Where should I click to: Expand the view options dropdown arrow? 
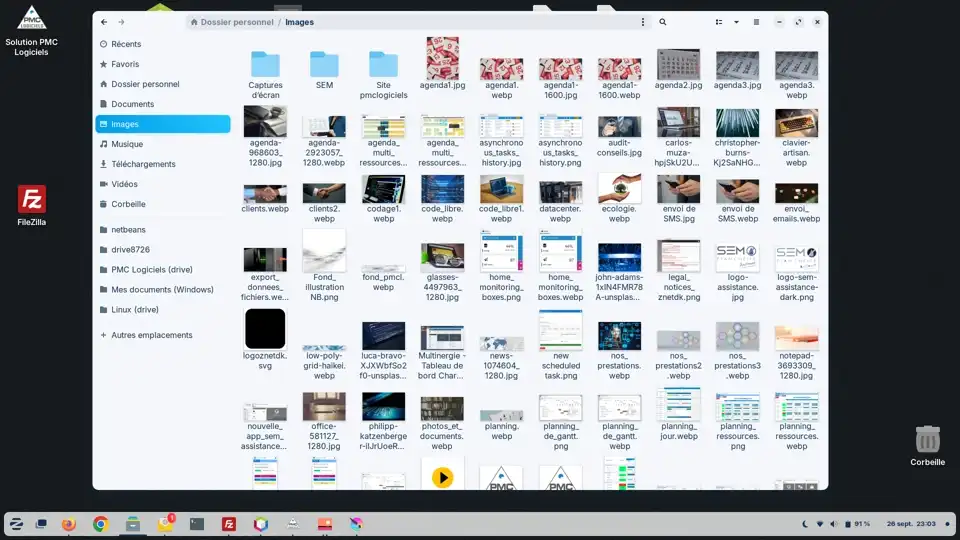[737, 22]
